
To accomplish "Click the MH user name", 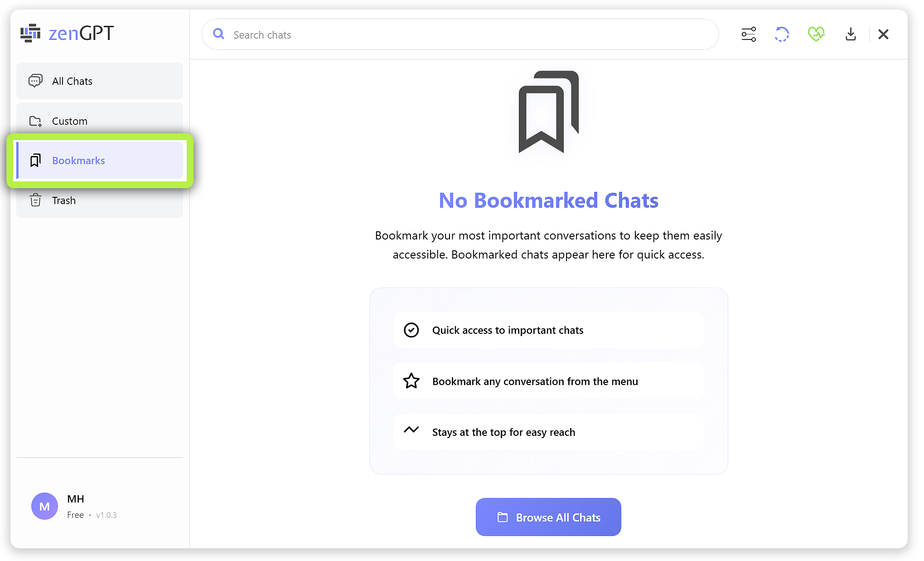I will coord(76,499).
